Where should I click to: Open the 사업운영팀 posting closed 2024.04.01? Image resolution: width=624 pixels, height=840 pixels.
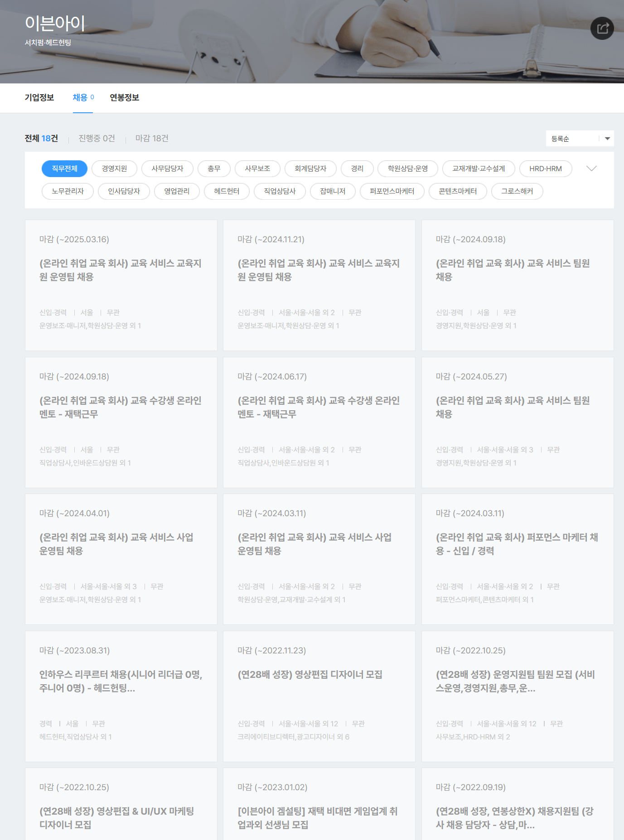click(x=121, y=559)
